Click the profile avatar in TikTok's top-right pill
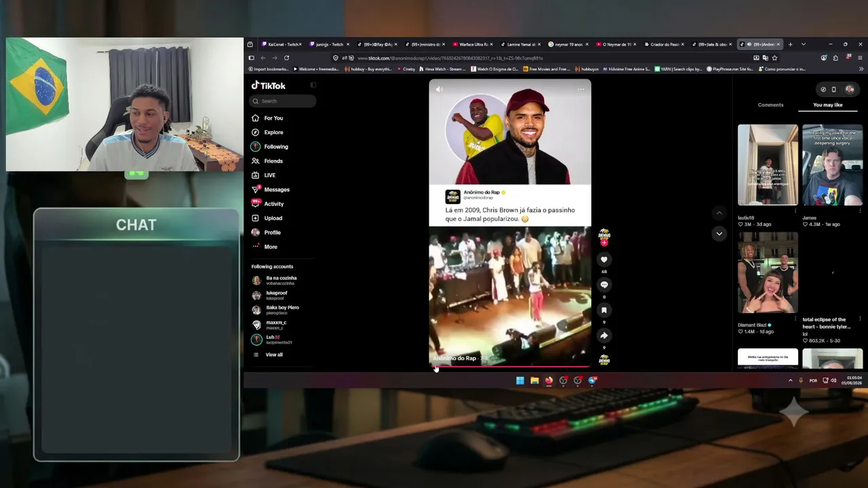Image resolution: width=868 pixels, height=488 pixels. (849, 89)
